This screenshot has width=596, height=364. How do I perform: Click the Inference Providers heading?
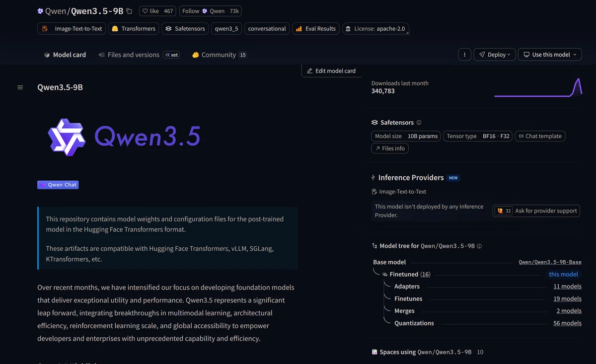coord(411,178)
